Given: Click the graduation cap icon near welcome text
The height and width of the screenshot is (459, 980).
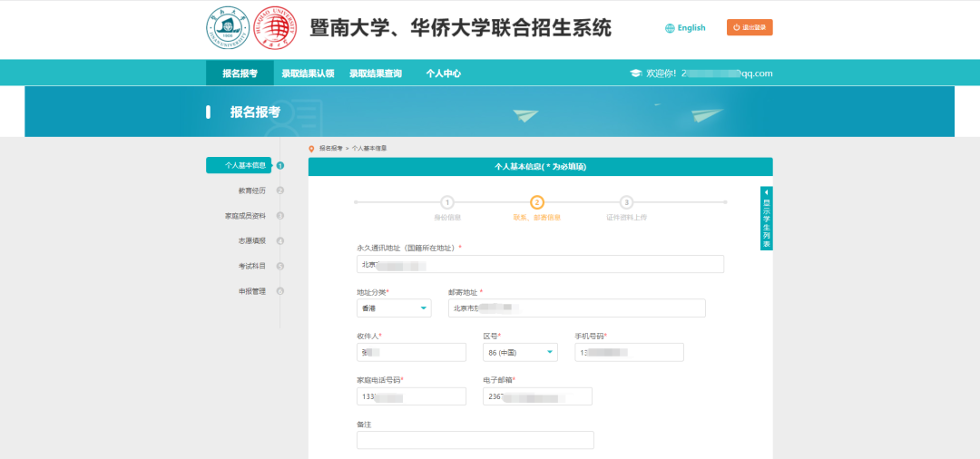Looking at the screenshot, I should click(x=635, y=73).
